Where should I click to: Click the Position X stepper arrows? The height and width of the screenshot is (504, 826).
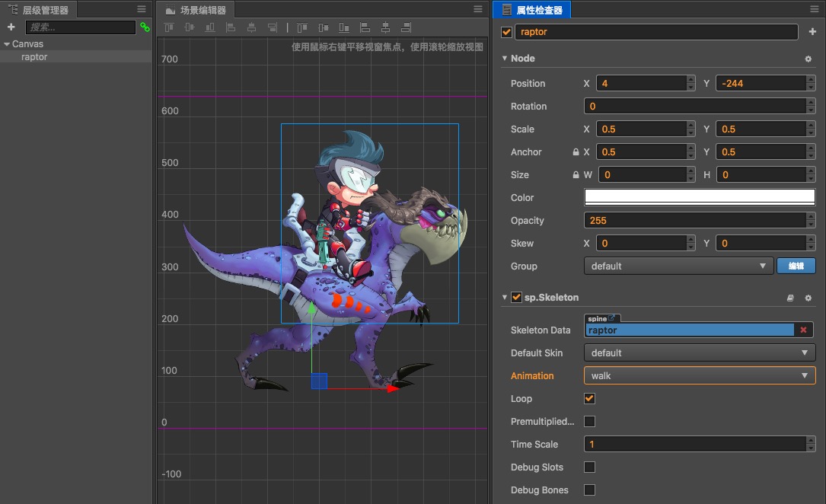(x=690, y=83)
